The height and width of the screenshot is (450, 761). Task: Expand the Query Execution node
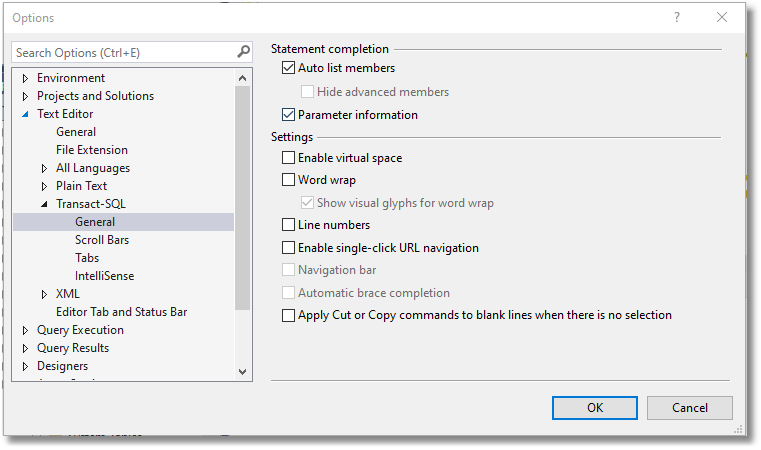click(26, 330)
